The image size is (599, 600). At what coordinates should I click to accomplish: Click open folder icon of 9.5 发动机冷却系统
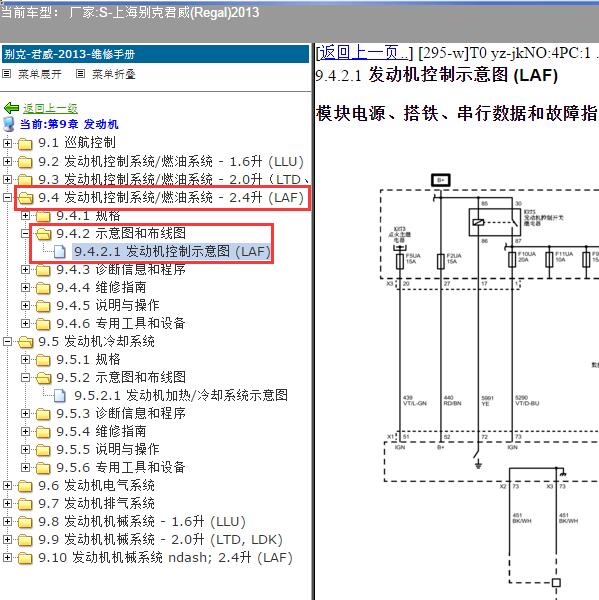tap(25, 342)
